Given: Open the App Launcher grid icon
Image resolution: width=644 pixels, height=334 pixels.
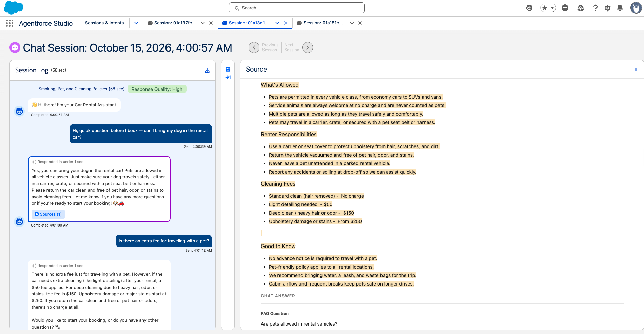Looking at the screenshot, I should pos(9,23).
